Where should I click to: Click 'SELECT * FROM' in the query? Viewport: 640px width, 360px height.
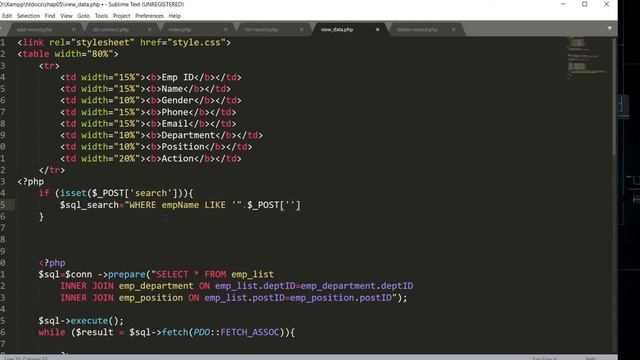tap(191, 274)
